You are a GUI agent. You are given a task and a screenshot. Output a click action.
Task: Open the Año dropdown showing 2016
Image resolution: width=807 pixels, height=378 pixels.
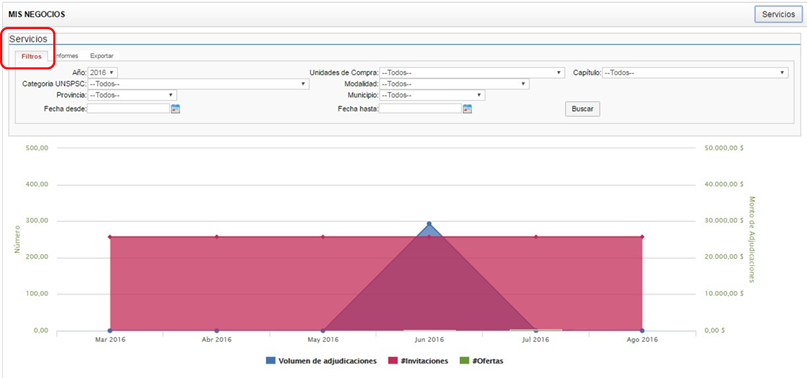pos(103,73)
